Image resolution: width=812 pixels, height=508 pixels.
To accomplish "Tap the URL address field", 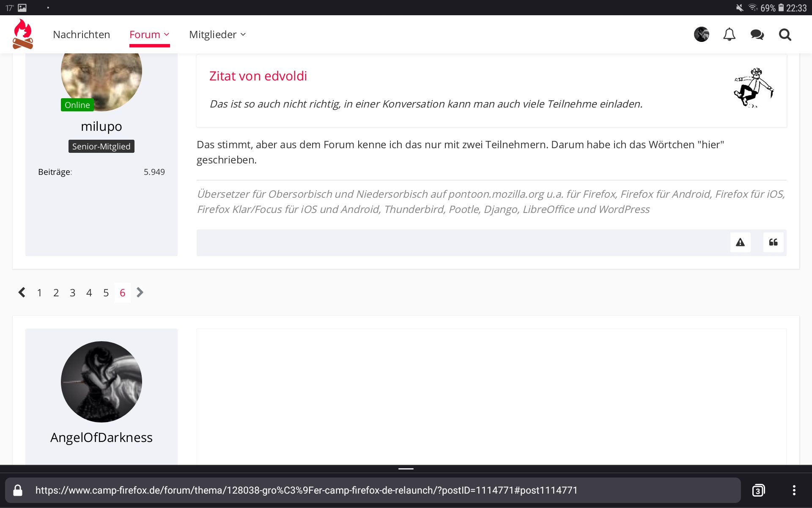I will click(306, 490).
